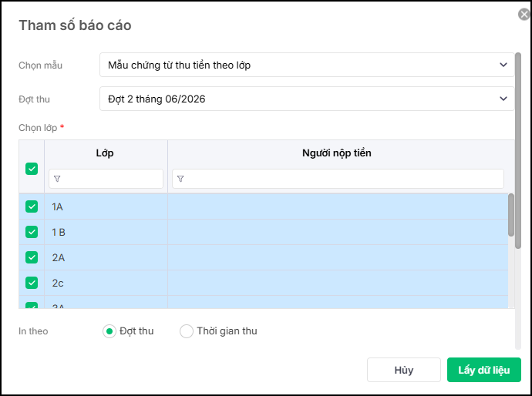Screen dimensions: 532x396
Task: Close the Tham số báo cáo dialog
Action: (524, 14)
